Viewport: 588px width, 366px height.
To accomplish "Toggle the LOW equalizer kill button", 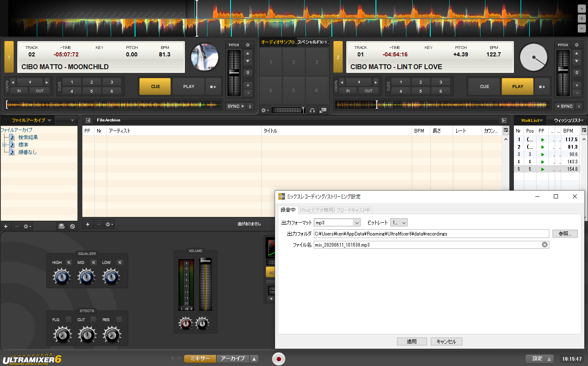I will pyautogui.click(x=120, y=262).
